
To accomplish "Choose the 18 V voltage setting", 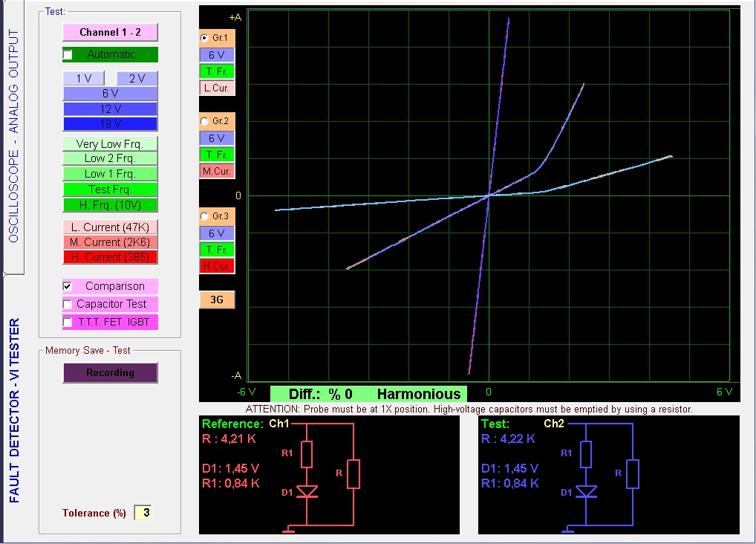I will (110, 123).
